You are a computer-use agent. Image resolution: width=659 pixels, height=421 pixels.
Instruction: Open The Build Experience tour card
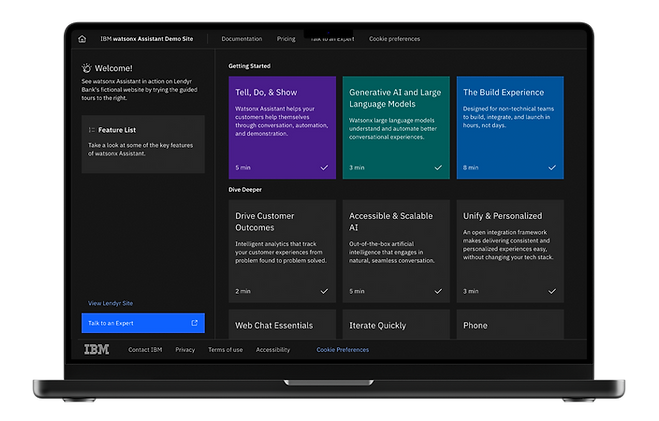(x=510, y=128)
